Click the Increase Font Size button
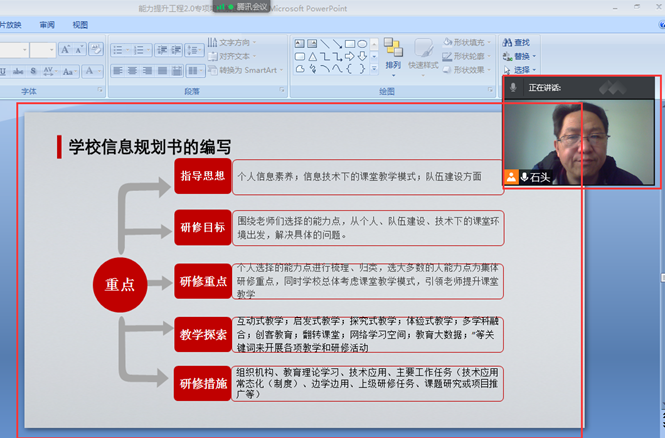 pos(65,50)
